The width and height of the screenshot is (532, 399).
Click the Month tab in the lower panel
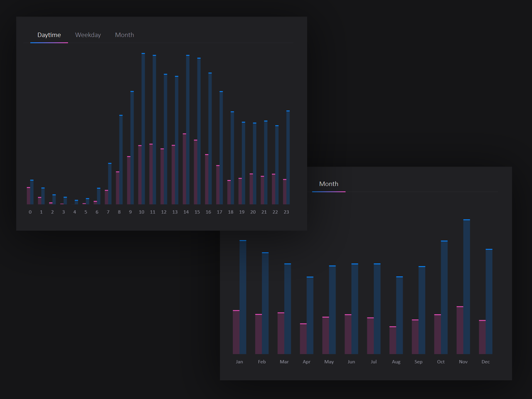(328, 184)
